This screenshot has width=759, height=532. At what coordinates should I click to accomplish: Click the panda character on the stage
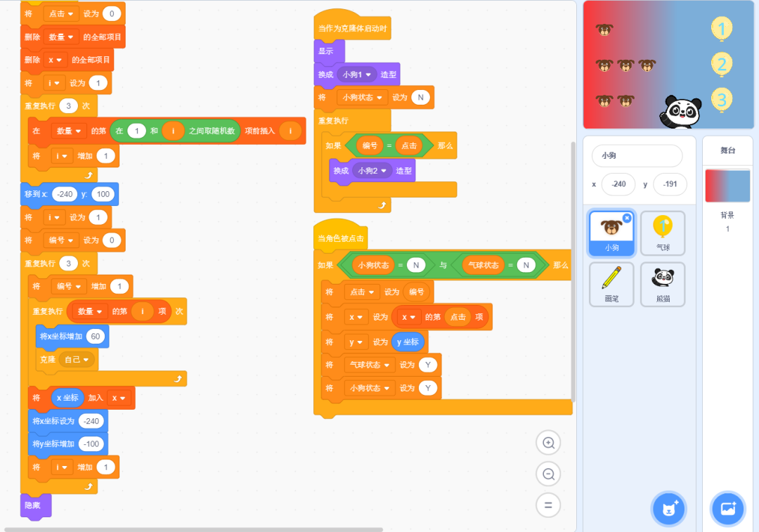coord(680,111)
